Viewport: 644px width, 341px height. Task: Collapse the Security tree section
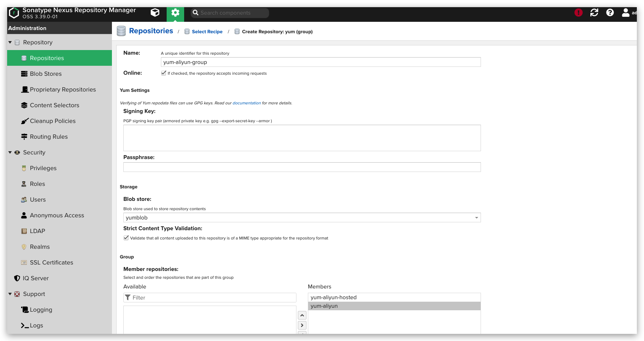coord(10,152)
